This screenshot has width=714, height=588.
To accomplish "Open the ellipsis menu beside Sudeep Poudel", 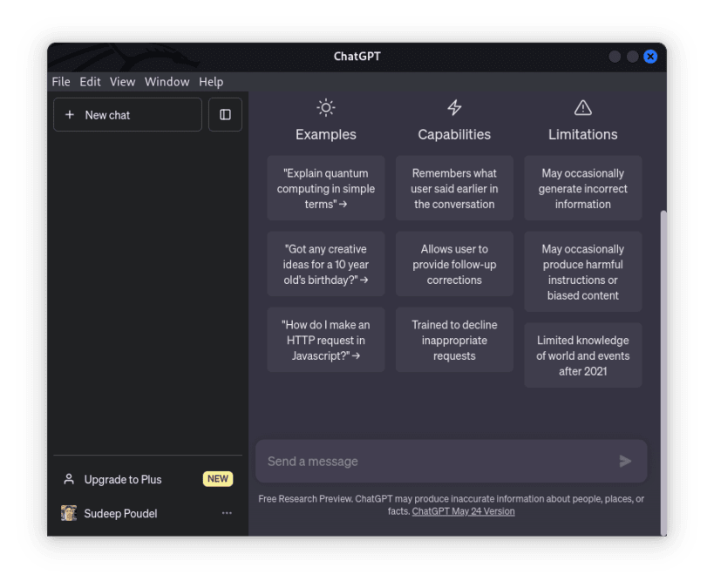I will click(x=227, y=513).
